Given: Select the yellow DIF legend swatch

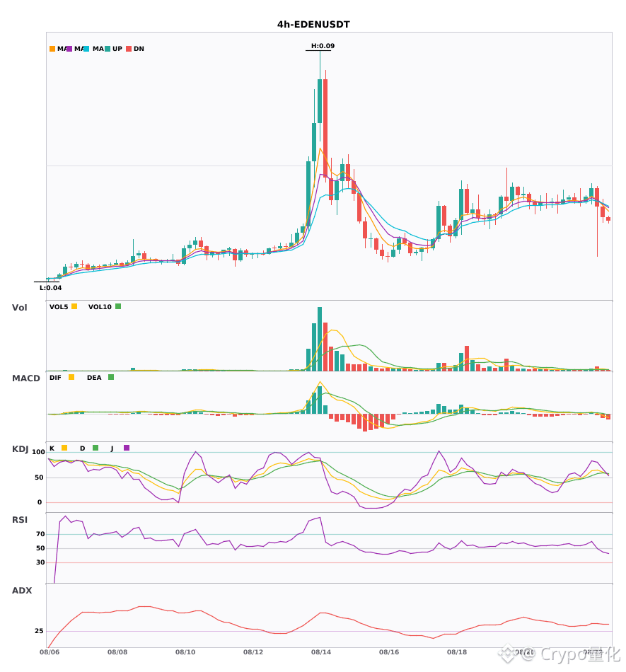Looking at the screenshot, I should (71, 377).
